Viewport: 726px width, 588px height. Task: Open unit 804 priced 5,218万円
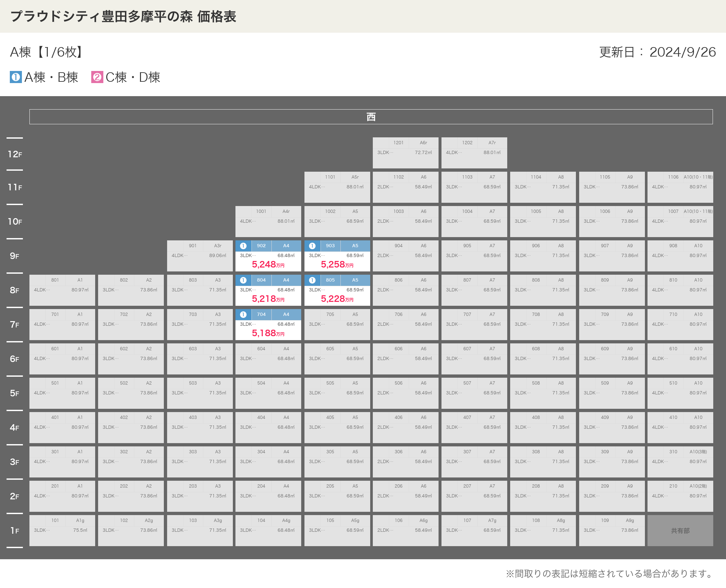pyautogui.click(x=268, y=290)
